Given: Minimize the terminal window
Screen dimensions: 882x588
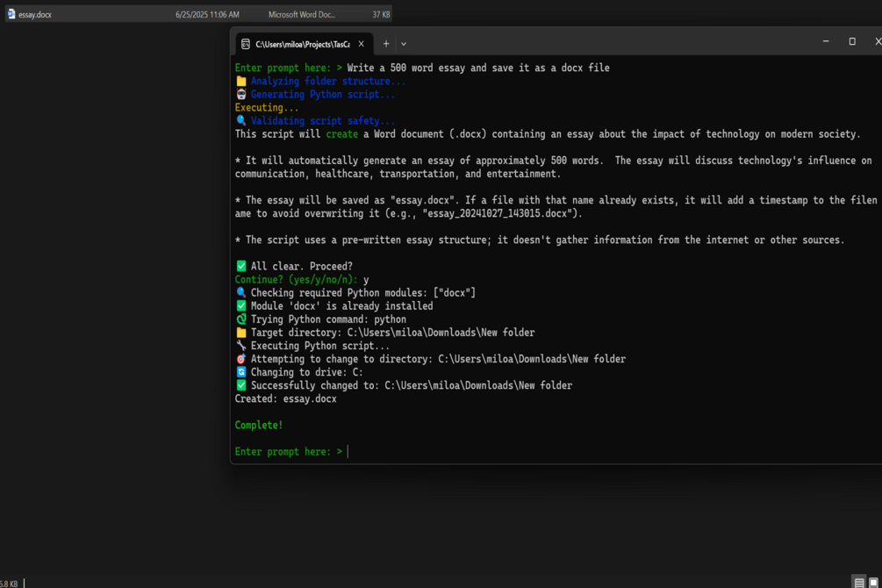Looking at the screenshot, I should tap(826, 41).
